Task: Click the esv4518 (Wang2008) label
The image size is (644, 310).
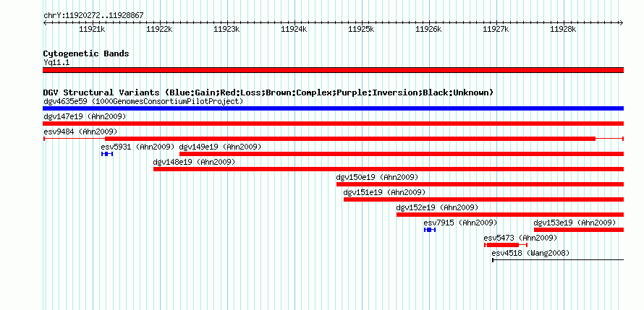Action: click(x=530, y=253)
